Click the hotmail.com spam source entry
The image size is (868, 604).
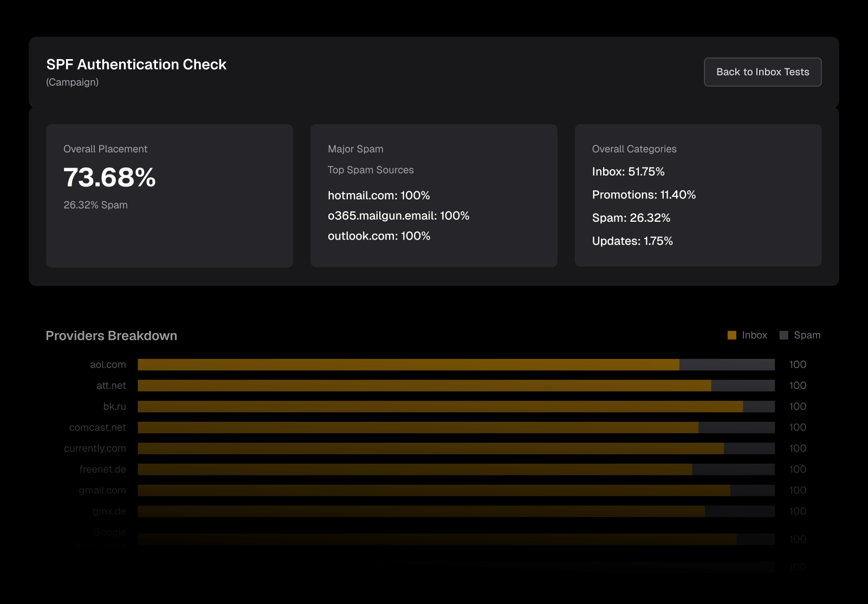[379, 195]
